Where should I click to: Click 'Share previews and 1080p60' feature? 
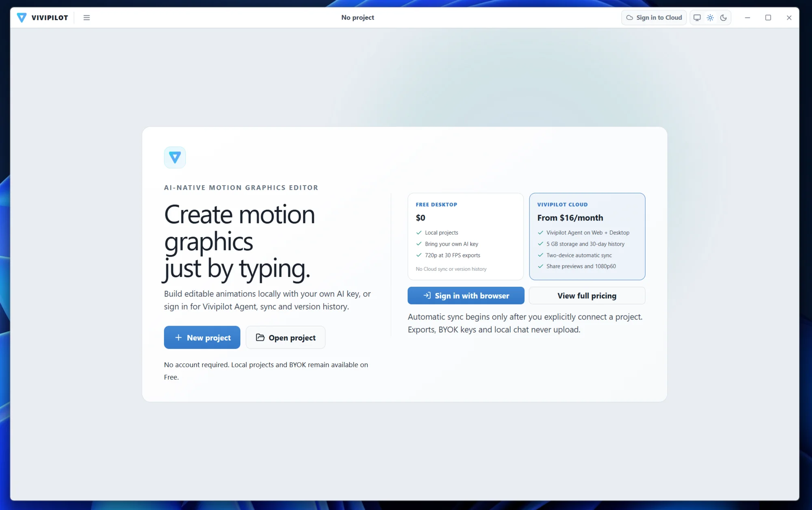(x=581, y=266)
